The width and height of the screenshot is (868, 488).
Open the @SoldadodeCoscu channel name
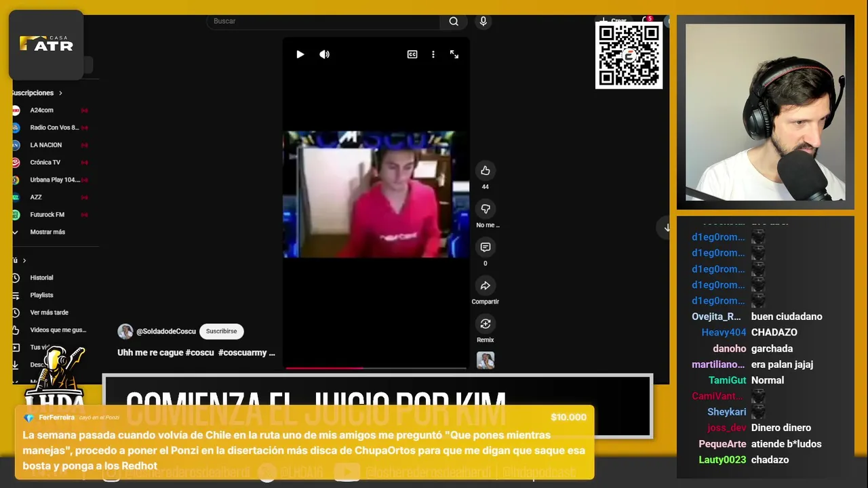166,331
